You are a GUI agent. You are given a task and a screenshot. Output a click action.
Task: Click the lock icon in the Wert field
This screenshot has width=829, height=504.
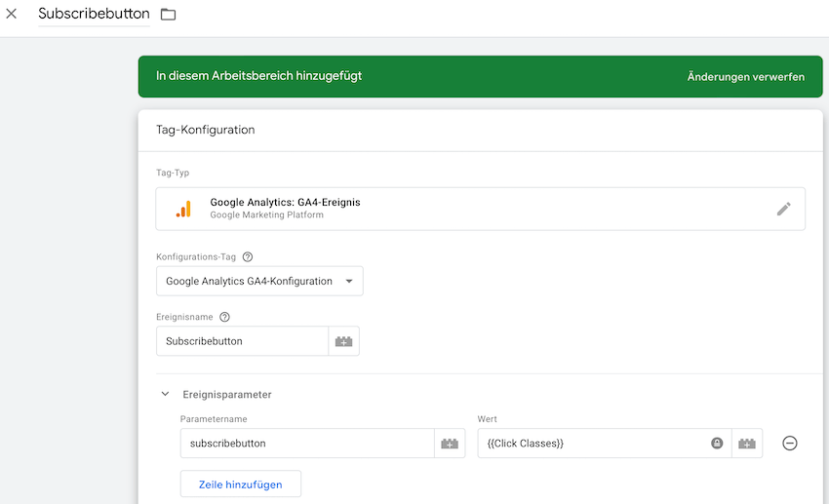pos(717,444)
